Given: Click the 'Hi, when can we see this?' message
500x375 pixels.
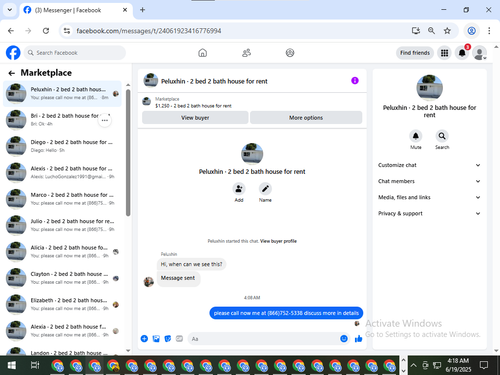Looking at the screenshot, I should pyautogui.click(x=191, y=264).
